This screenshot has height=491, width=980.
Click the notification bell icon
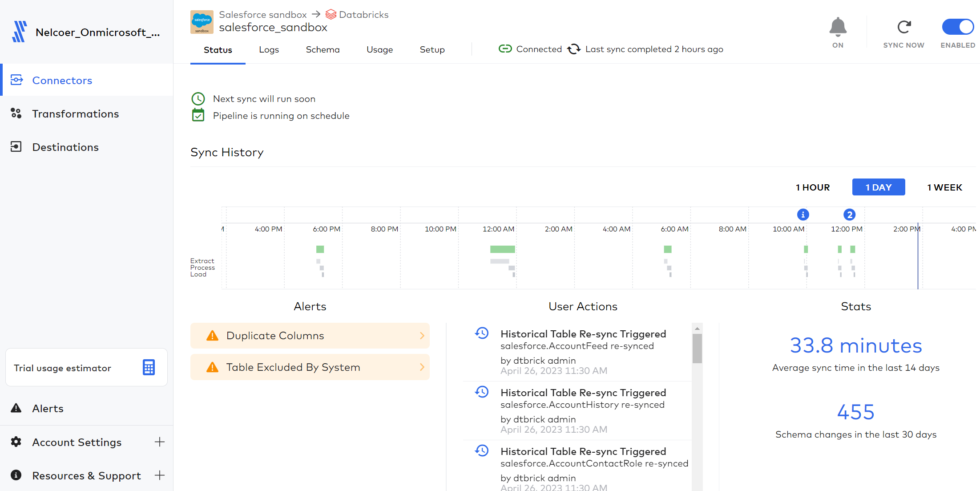click(x=838, y=27)
